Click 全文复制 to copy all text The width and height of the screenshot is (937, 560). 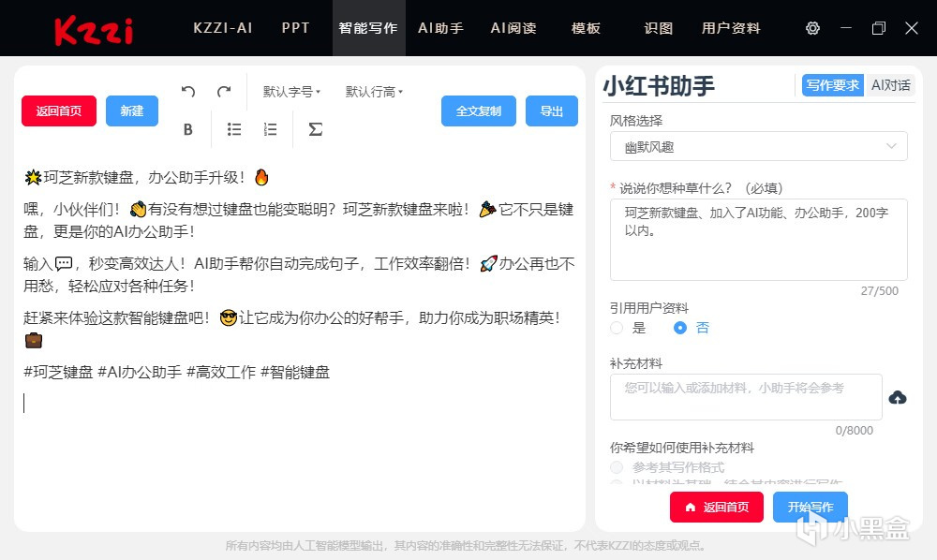(479, 111)
